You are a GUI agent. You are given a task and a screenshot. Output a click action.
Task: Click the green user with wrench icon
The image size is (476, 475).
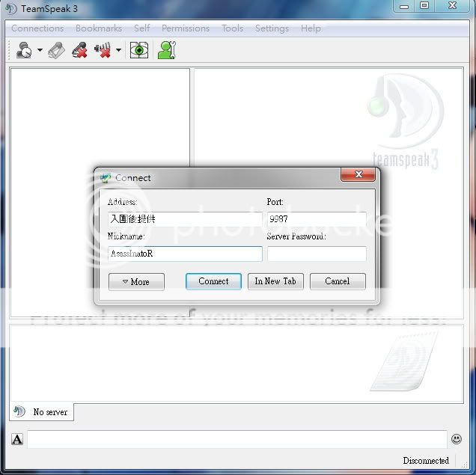pos(166,51)
